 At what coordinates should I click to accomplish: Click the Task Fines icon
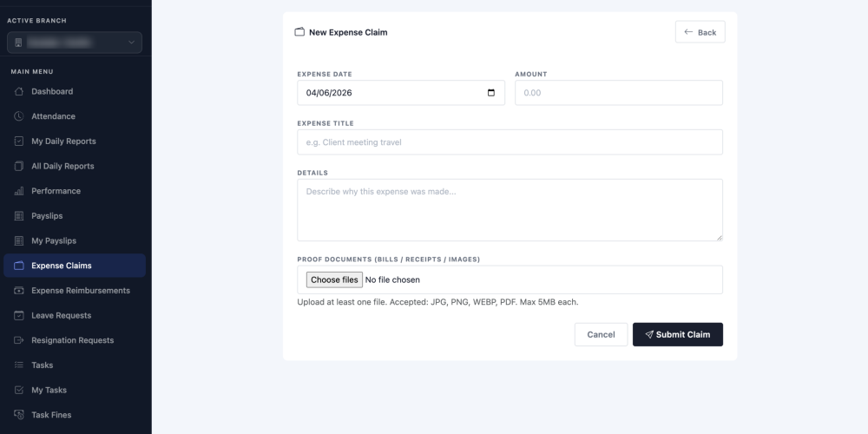(19, 415)
